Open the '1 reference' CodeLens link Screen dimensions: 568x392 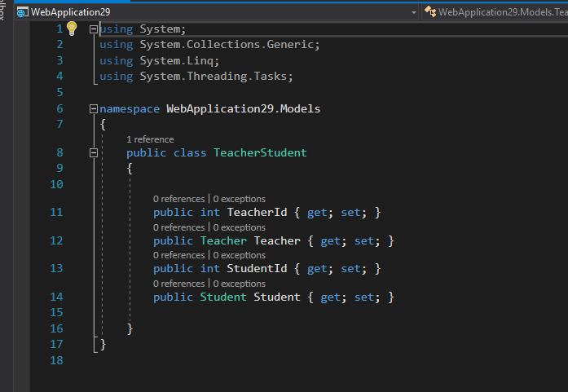coord(150,139)
